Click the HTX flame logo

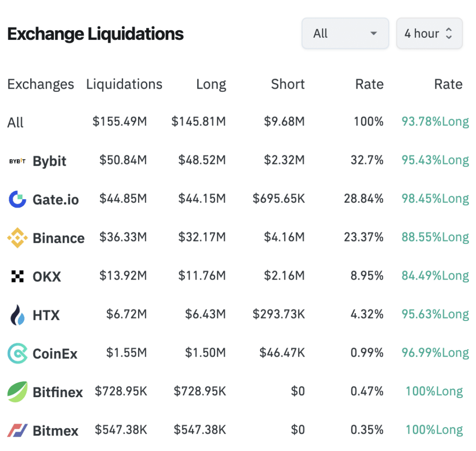(x=18, y=315)
